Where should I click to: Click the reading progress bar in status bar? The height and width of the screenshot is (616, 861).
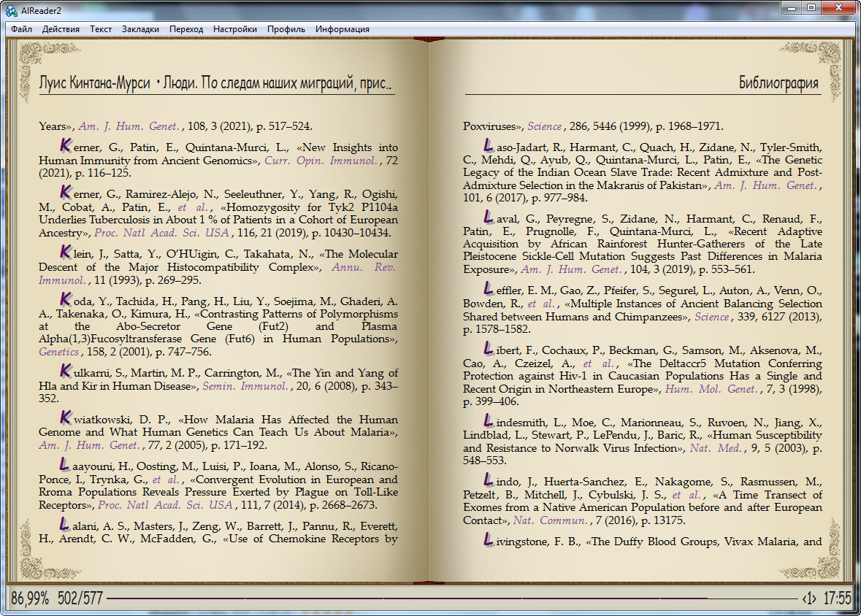[x=453, y=599]
